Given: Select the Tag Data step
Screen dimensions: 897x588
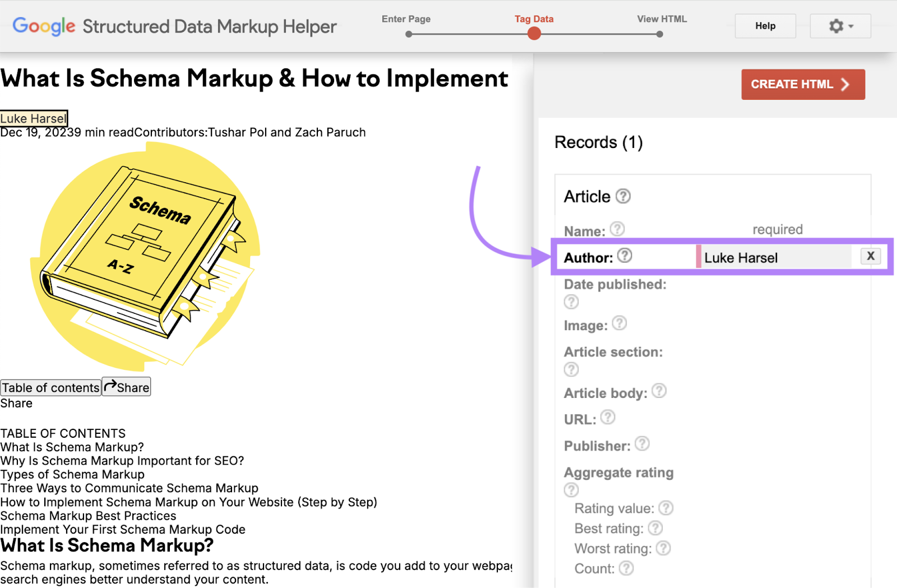Looking at the screenshot, I should pyautogui.click(x=534, y=19).
